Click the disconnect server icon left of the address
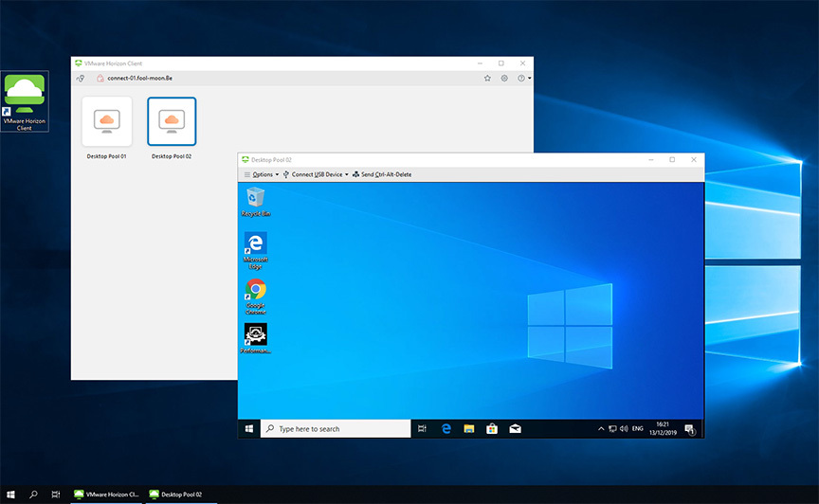The image size is (819, 504). (x=81, y=79)
